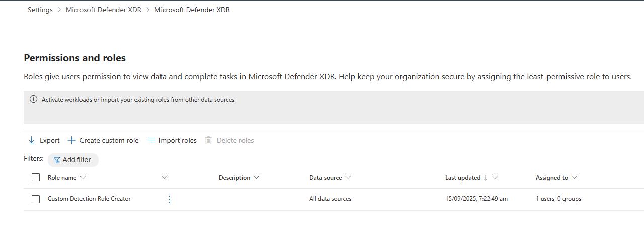Open first Microsoft Defender XDR breadcrumb
The image size is (644, 240).
click(x=104, y=10)
